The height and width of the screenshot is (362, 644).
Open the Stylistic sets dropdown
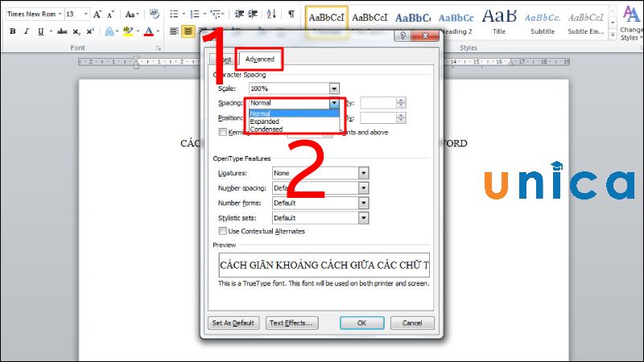point(364,218)
